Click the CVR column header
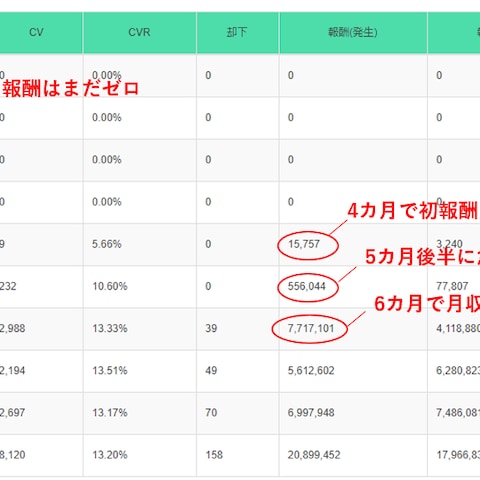The image size is (480, 480). coord(139,32)
